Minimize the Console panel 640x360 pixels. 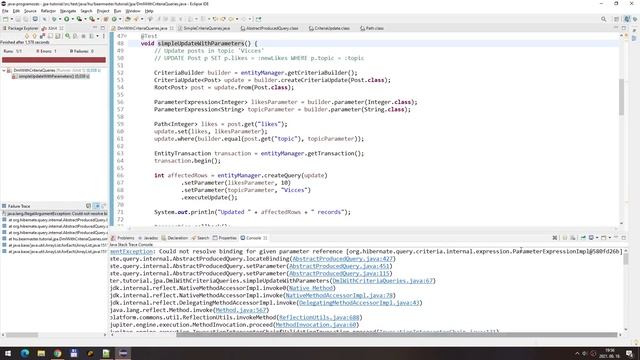pos(616,237)
